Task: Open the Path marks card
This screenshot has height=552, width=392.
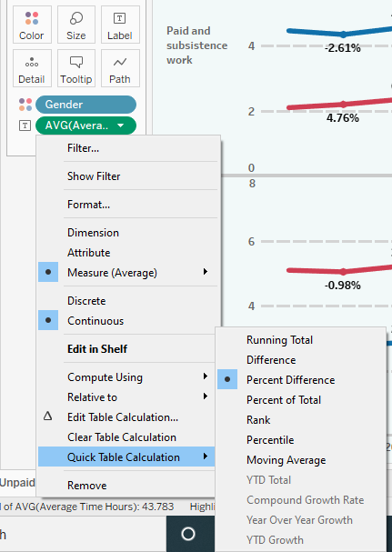Action: click(120, 68)
